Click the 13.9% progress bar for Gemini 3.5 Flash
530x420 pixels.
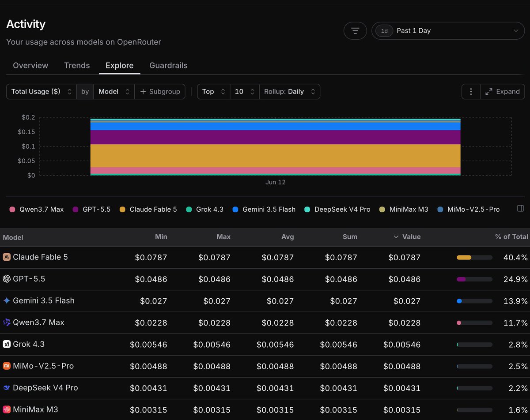[x=474, y=301]
